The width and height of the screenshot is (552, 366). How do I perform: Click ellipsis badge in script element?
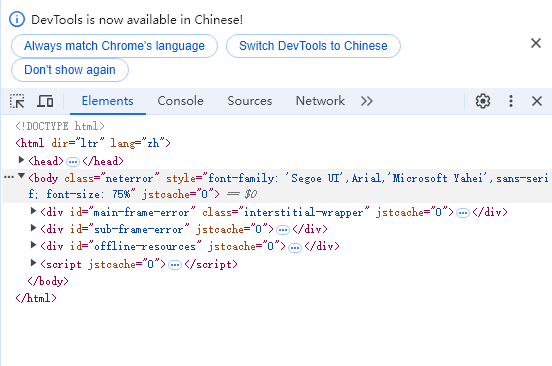coord(175,265)
